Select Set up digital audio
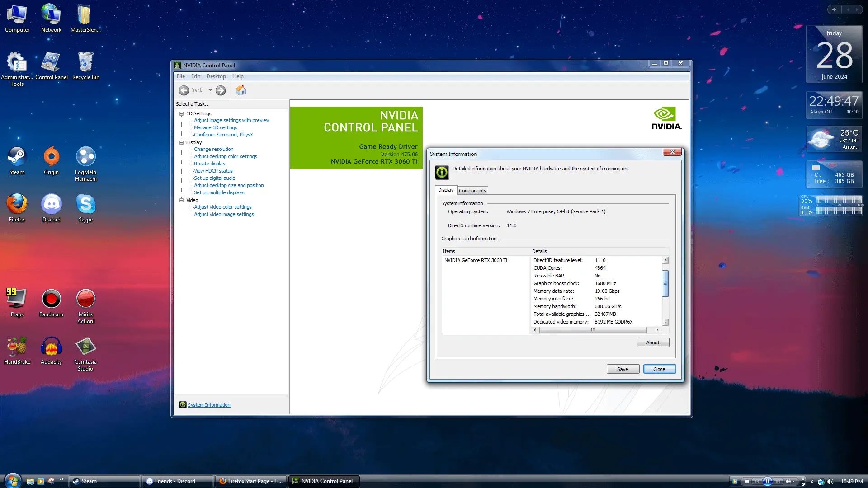 tap(214, 178)
